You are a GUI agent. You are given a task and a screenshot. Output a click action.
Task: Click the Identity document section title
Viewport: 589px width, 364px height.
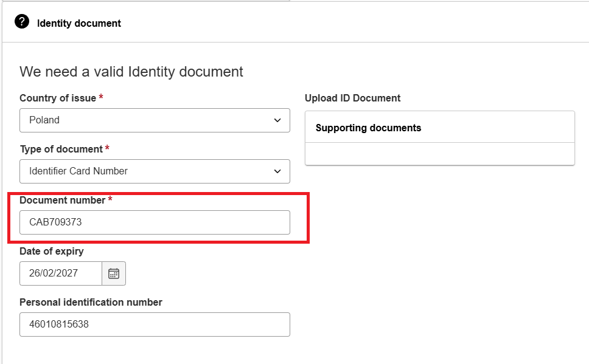pyautogui.click(x=79, y=23)
